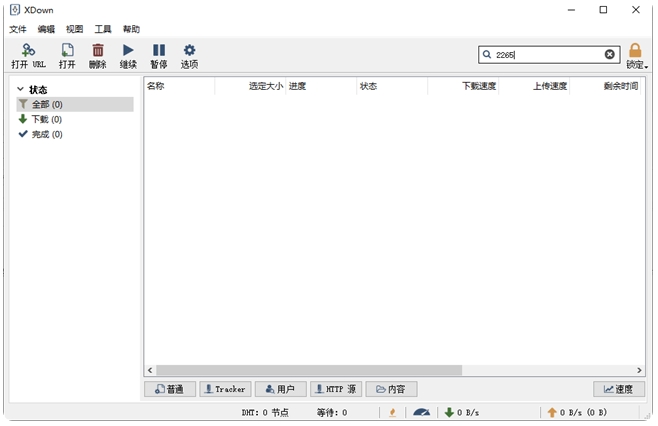Screen dimensions: 658x426
Task: Click the horizontal scrollbar thumb
Action: pos(309,370)
